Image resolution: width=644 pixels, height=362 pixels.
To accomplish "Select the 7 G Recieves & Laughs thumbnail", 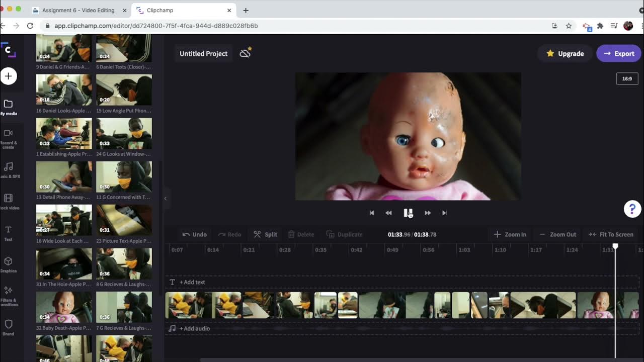I will coord(124,307).
